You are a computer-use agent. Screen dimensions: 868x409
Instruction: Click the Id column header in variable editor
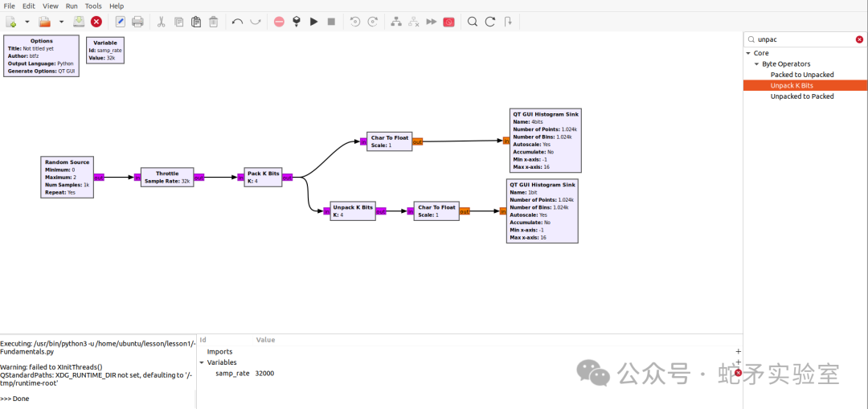(203, 340)
